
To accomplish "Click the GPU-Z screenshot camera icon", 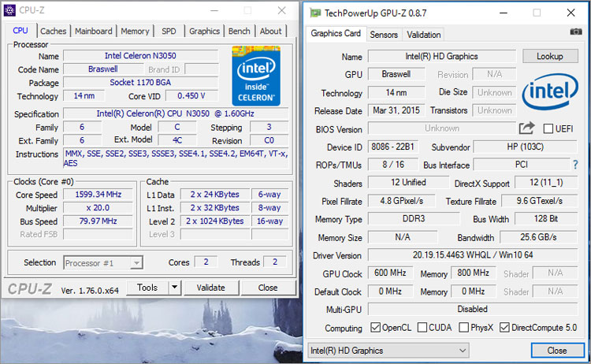I will click(x=576, y=32).
